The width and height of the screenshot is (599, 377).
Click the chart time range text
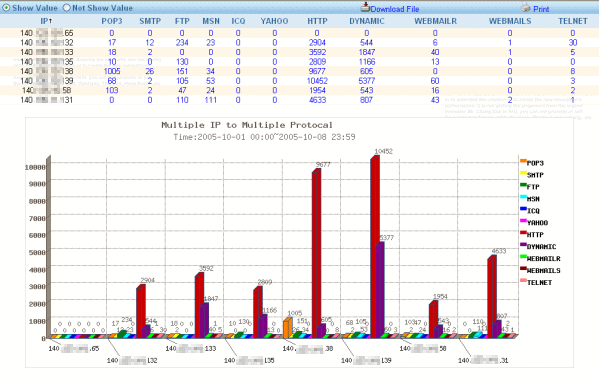(x=264, y=137)
